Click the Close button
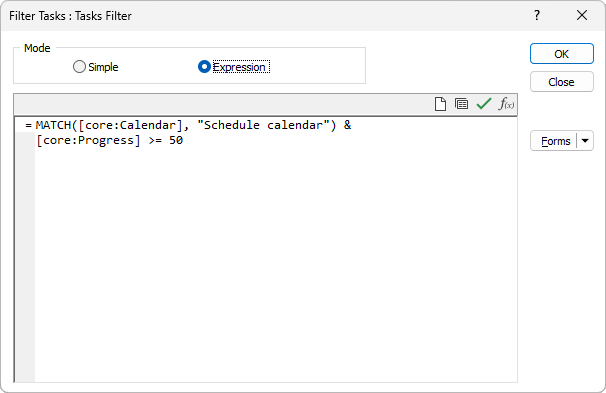This screenshot has width=606, height=393. (x=562, y=82)
